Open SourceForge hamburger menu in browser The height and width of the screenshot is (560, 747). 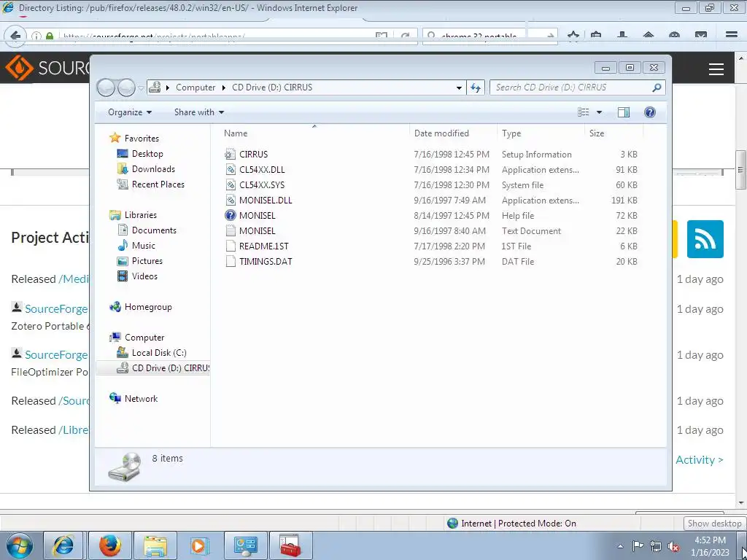click(716, 69)
